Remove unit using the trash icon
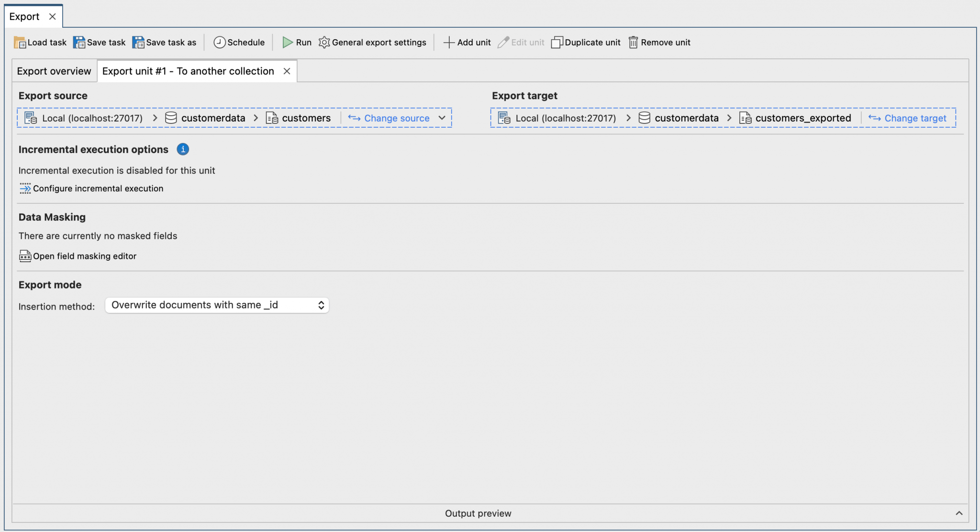 (633, 43)
